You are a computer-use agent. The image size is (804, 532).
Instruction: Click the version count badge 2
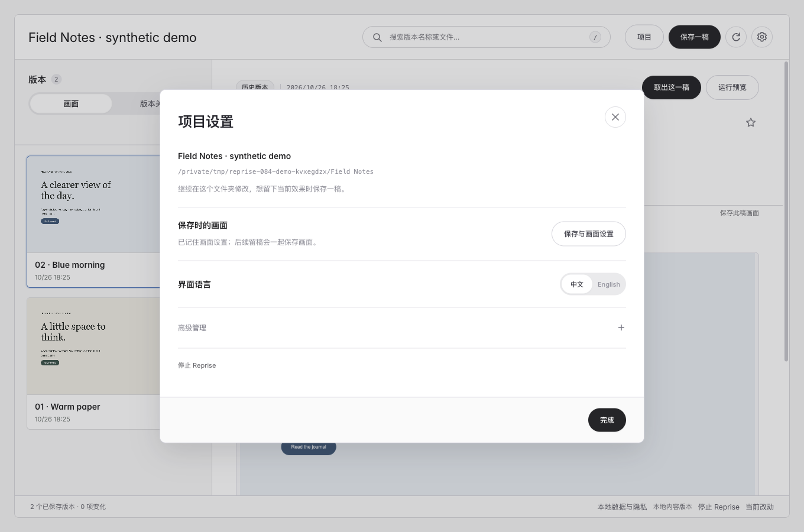[x=56, y=79]
